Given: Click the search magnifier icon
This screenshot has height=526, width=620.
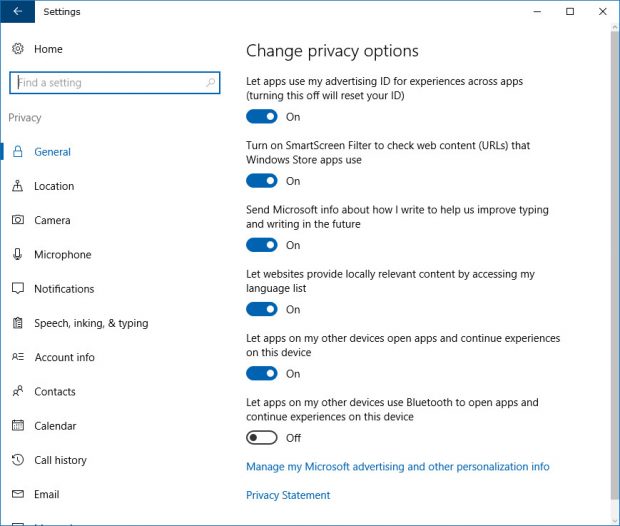Looking at the screenshot, I should (x=211, y=82).
